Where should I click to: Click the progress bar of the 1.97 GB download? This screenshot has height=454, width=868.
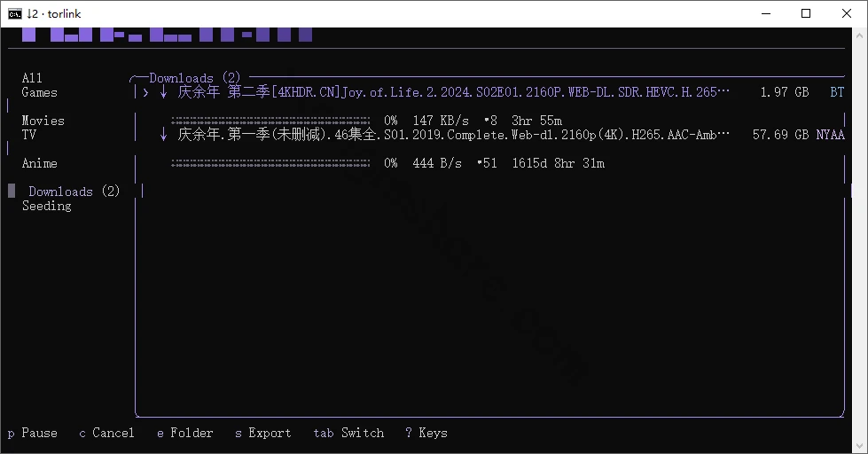coord(270,121)
